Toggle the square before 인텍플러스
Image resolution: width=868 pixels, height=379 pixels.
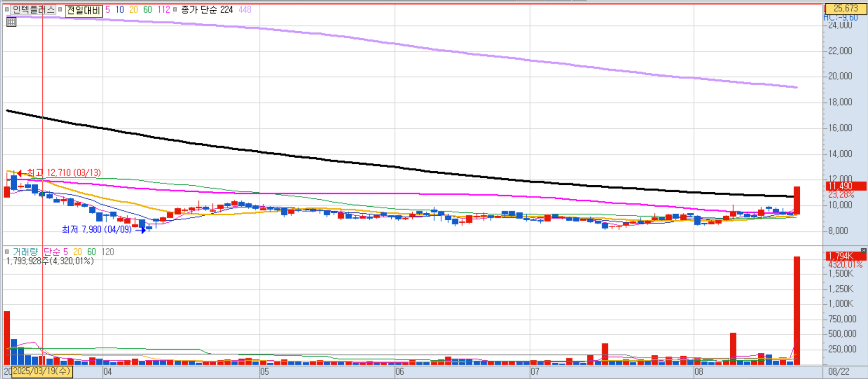coord(7,9)
